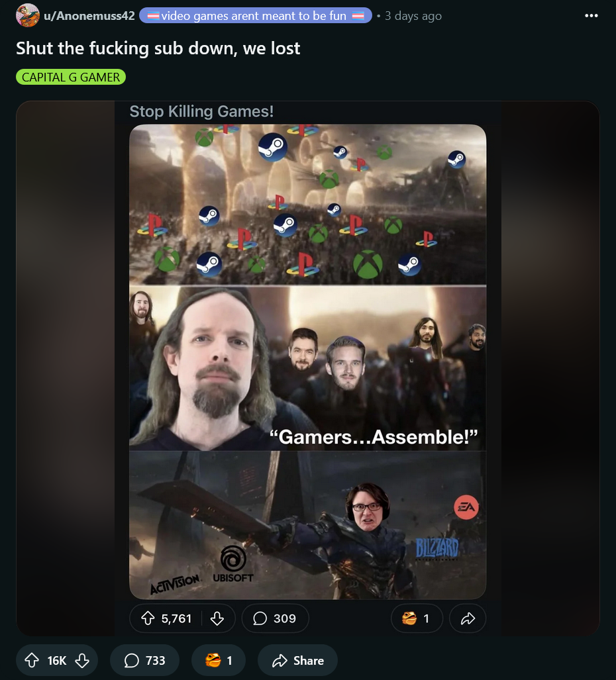Image resolution: width=616 pixels, height=680 pixels.
Task: Click the '3 days ago' timestamp
Action: coord(413,16)
